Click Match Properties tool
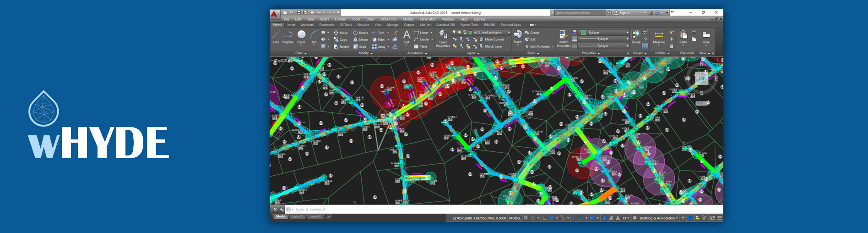The height and width of the screenshot is (233, 868). pyautogui.click(x=564, y=39)
